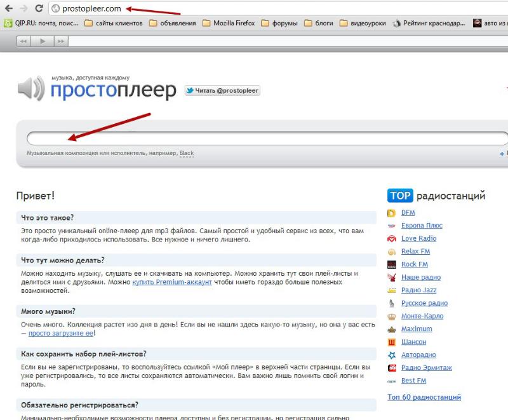The image size is (508, 420).
Task: Open the Наше радио station link
Action: [421, 277]
